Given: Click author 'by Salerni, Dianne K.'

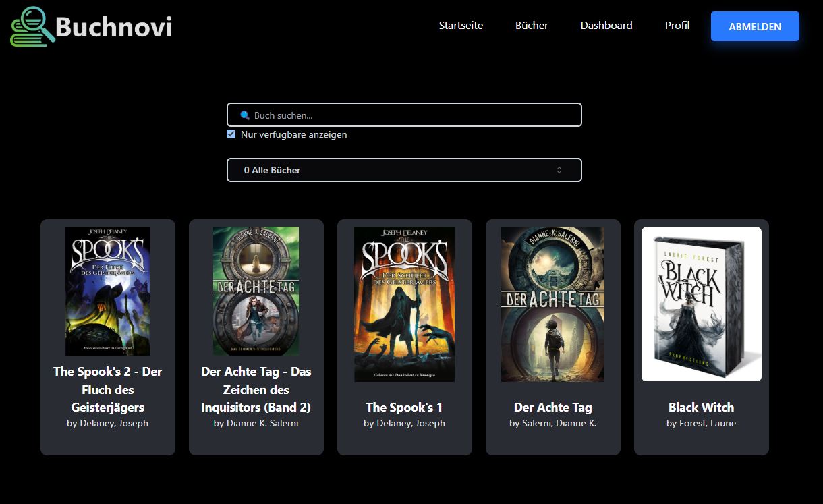Looking at the screenshot, I should [x=552, y=423].
